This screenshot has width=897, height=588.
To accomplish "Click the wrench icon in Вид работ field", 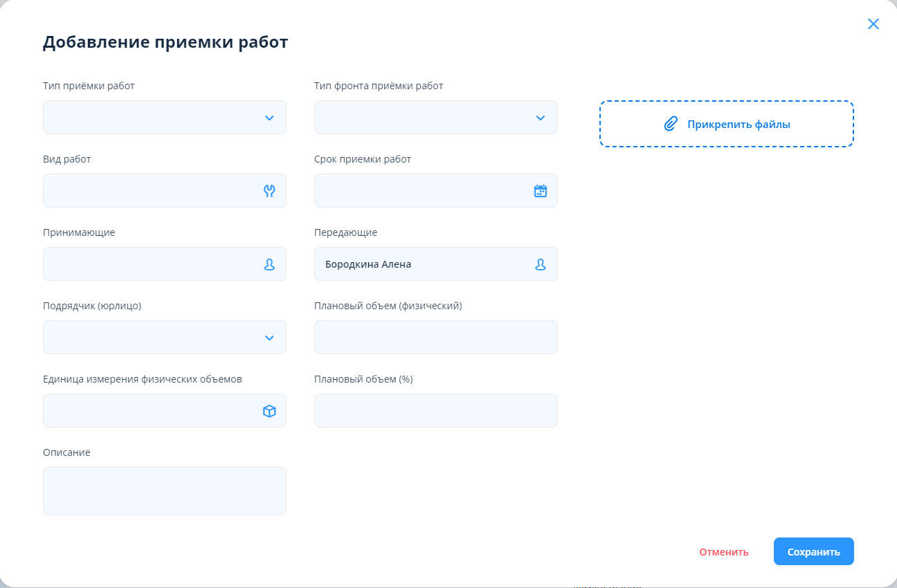I will coord(269,191).
